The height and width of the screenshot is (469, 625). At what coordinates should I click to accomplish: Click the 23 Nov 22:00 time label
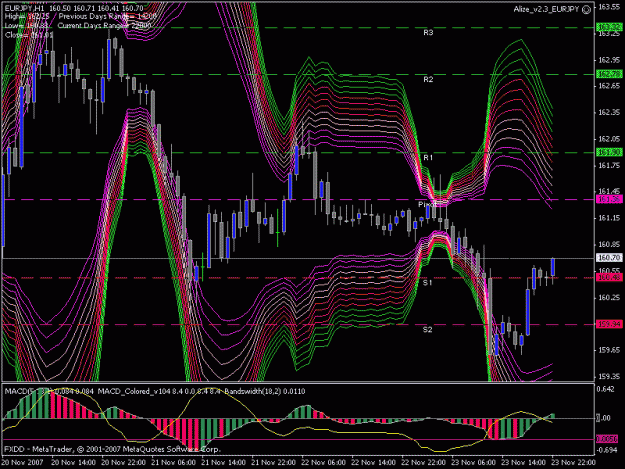[x=573, y=463]
